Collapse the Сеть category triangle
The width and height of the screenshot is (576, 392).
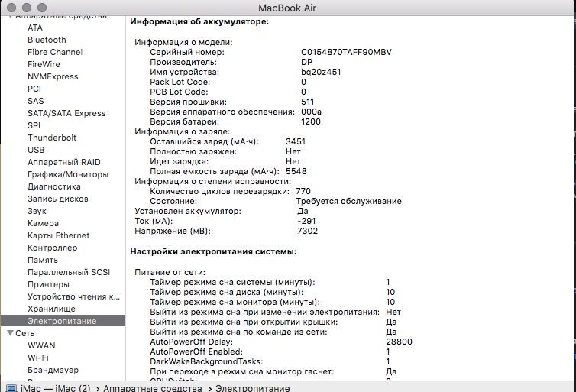(10, 333)
